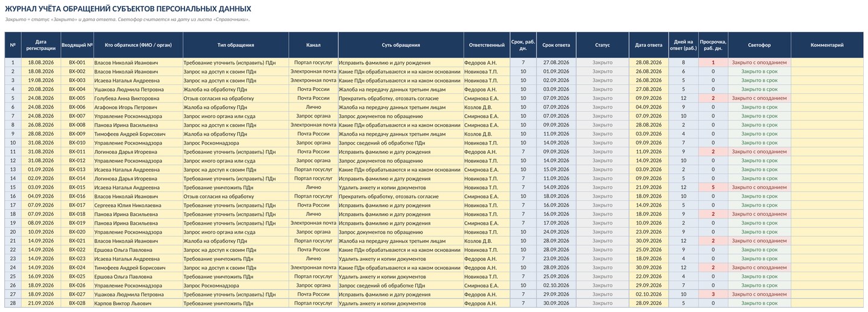The height and width of the screenshot is (312, 868).
Task: Select the «Статус» column header
Action: [602, 45]
